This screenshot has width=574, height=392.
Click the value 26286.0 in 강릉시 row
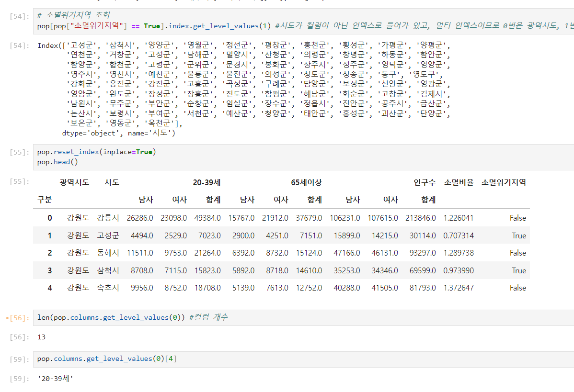tap(140, 218)
